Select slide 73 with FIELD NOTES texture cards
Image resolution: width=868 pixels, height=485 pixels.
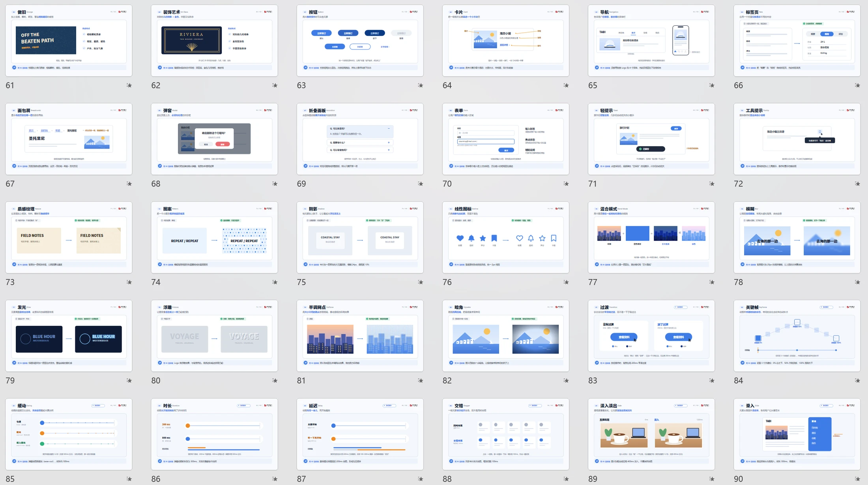coord(69,237)
